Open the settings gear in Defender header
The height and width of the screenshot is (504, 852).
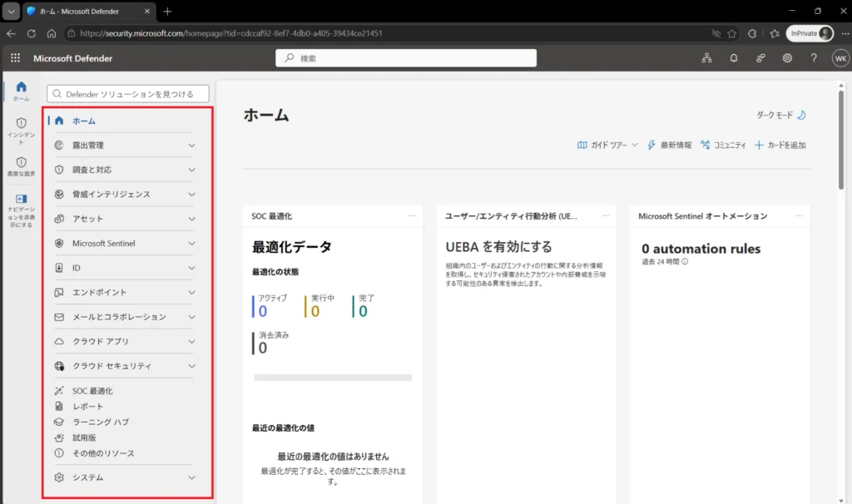tap(787, 58)
